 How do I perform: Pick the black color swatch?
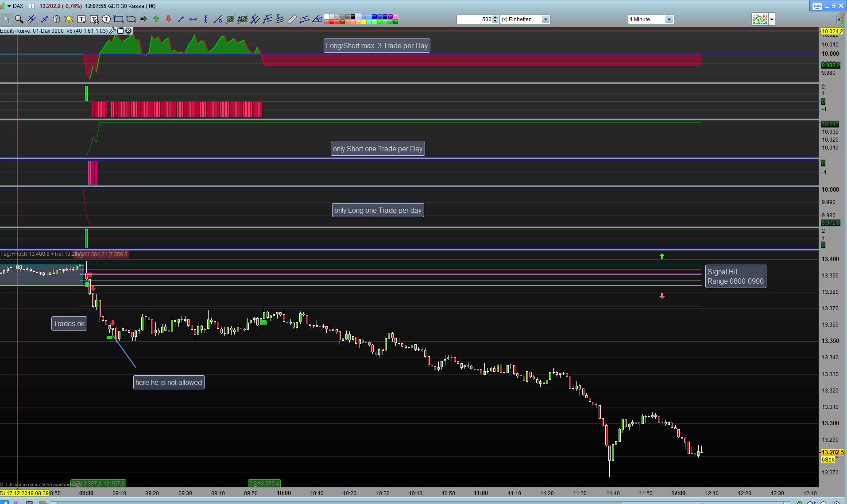[x=353, y=17]
